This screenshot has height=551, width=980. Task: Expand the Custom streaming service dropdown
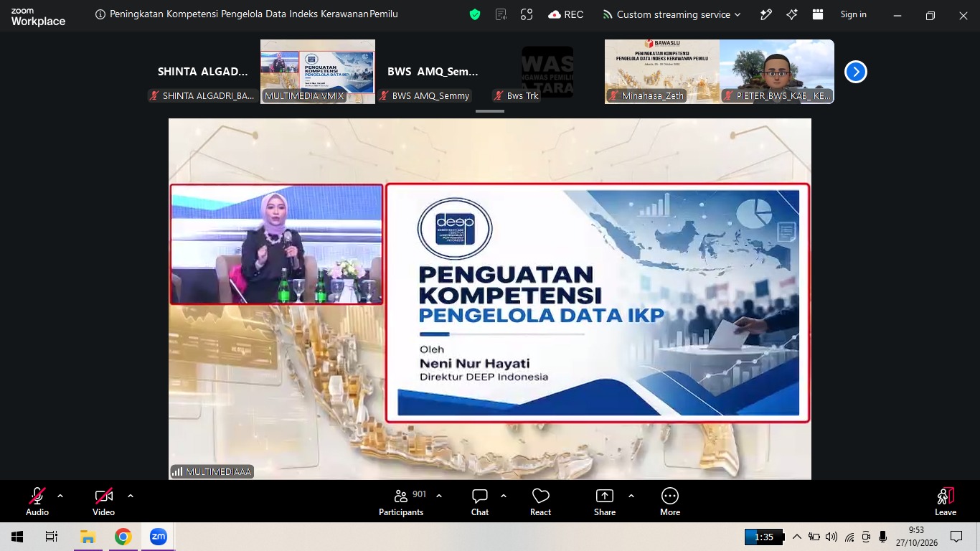672,14
